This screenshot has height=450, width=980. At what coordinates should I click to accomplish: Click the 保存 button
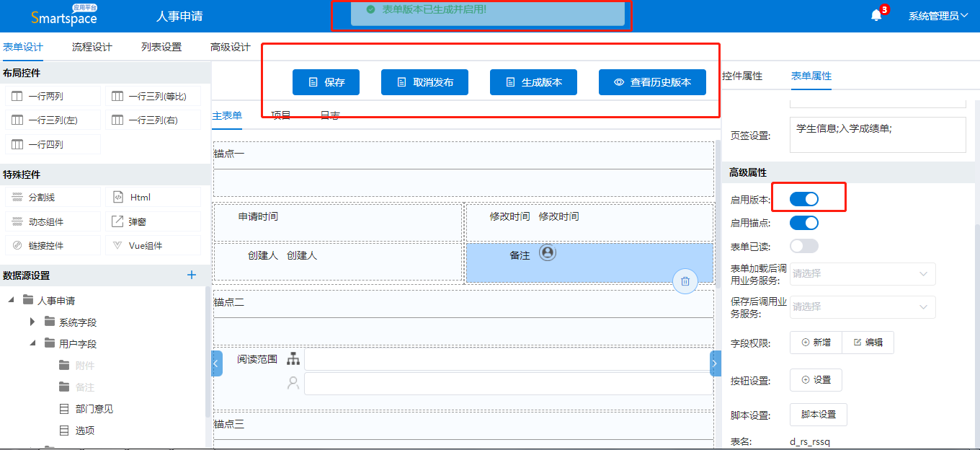pyautogui.click(x=326, y=82)
